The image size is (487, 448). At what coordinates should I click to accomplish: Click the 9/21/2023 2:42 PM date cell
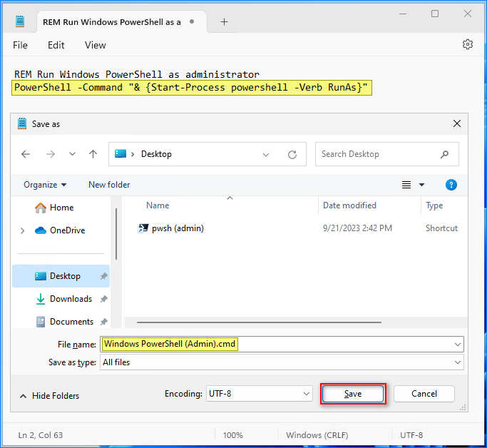click(357, 228)
